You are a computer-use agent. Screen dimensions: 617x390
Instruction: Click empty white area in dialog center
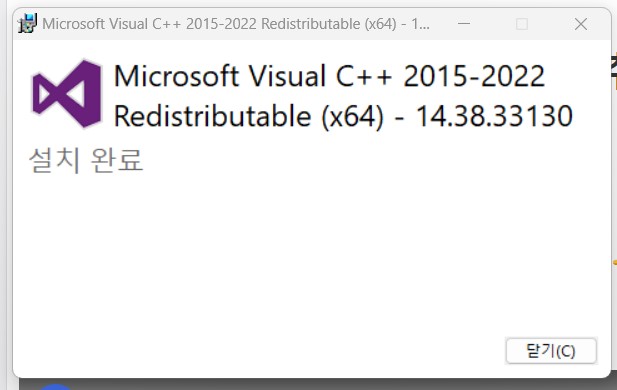pos(311,252)
